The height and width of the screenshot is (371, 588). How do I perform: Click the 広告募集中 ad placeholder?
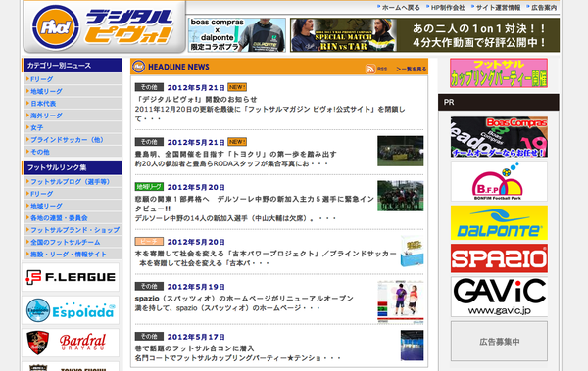(x=499, y=342)
